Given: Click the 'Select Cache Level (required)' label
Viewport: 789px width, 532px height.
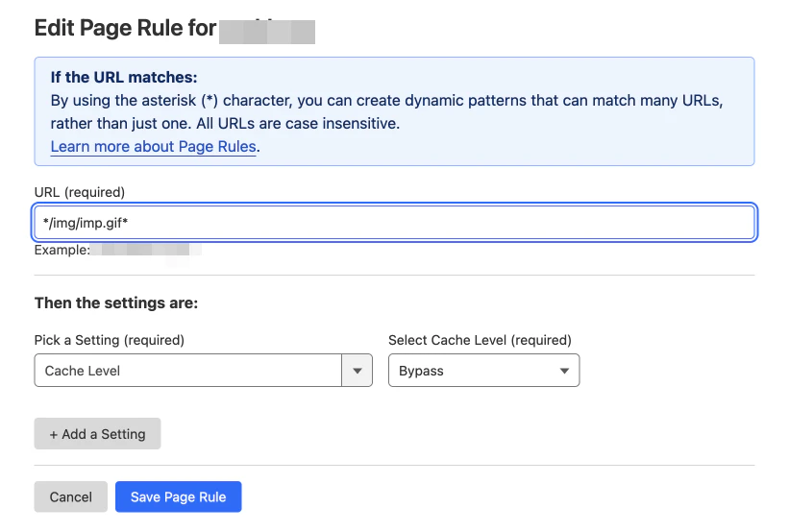Looking at the screenshot, I should point(481,340).
